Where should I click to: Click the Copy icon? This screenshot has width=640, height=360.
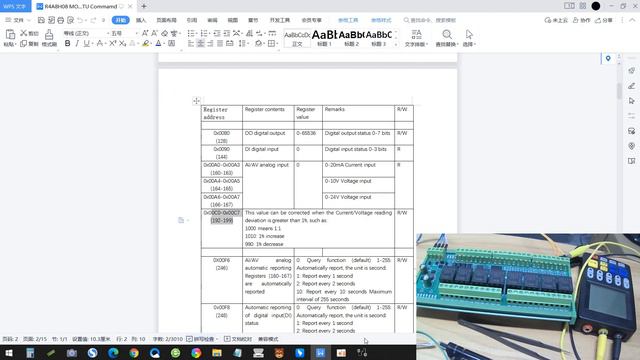click(24, 44)
